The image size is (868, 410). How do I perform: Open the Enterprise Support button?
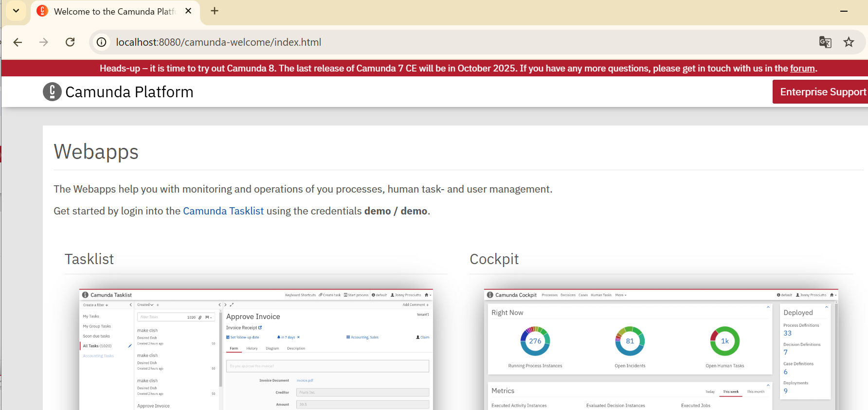click(820, 92)
